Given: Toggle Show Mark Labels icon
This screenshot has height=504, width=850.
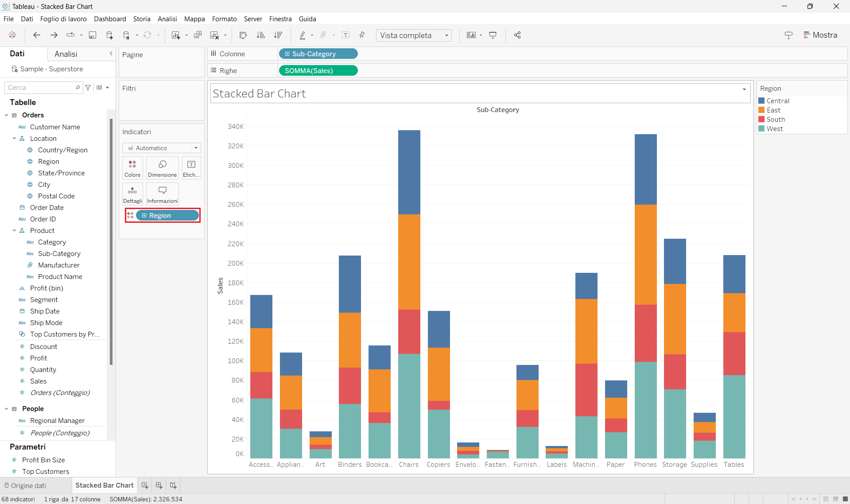Looking at the screenshot, I should tap(346, 35).
